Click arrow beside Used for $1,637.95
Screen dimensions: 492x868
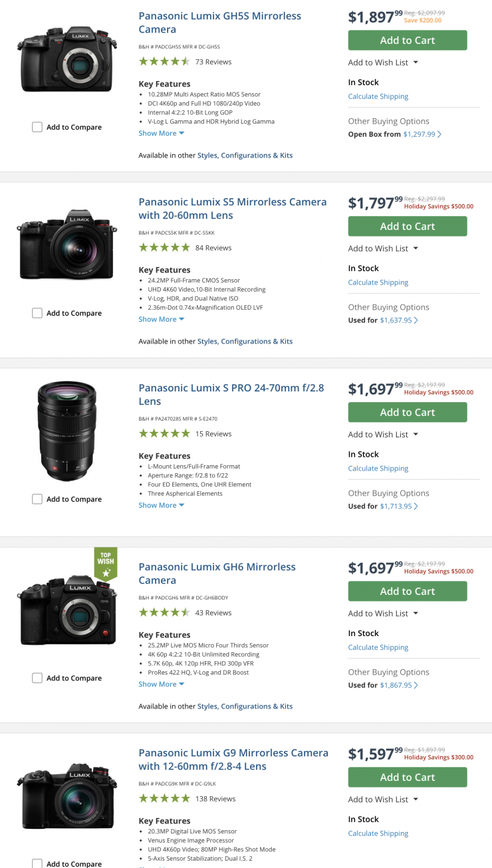416,320
